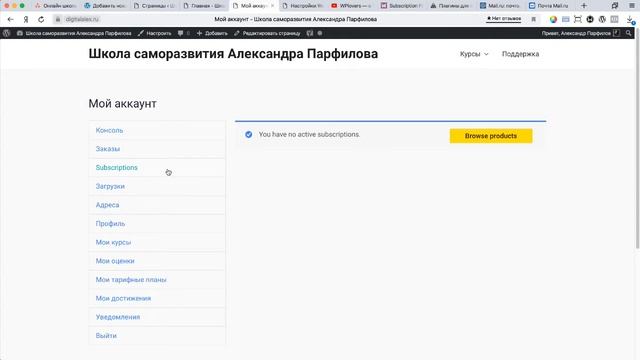Switch to the 'Subscription' tab
The height and width of the screenshot is (360, 640).
(x=402, y=6)
